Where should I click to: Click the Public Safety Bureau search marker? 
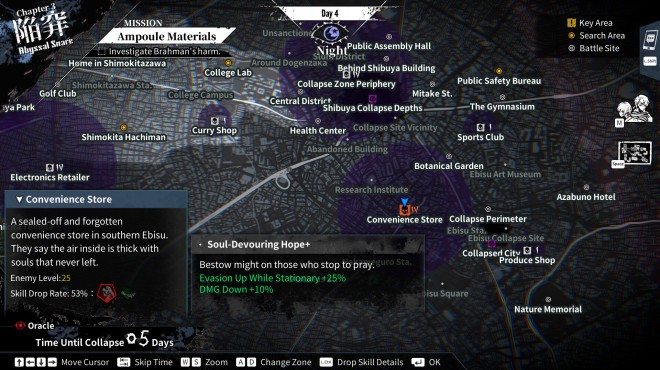(499, 71)
